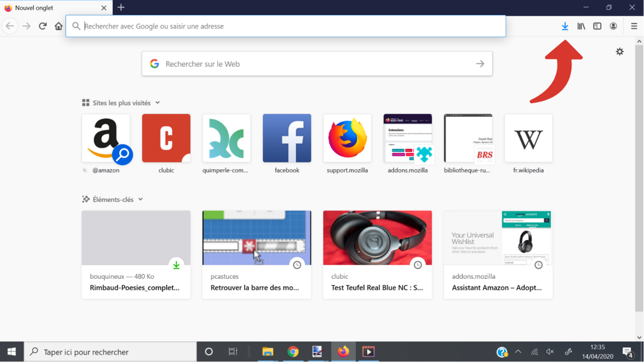The height and width of the screenshot is (362, 644).
Task: Open a new tab with plus button
Action: [x=121, y=8]
